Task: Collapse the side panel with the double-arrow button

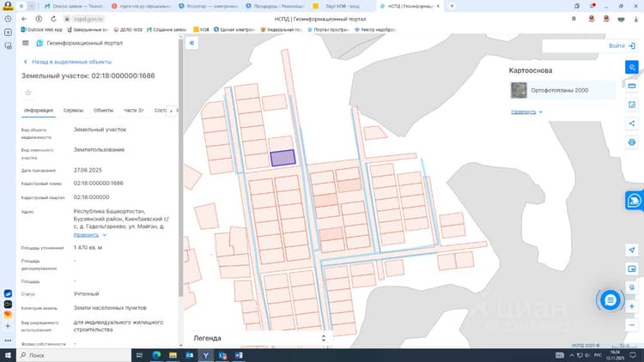Action: point(191,43)
